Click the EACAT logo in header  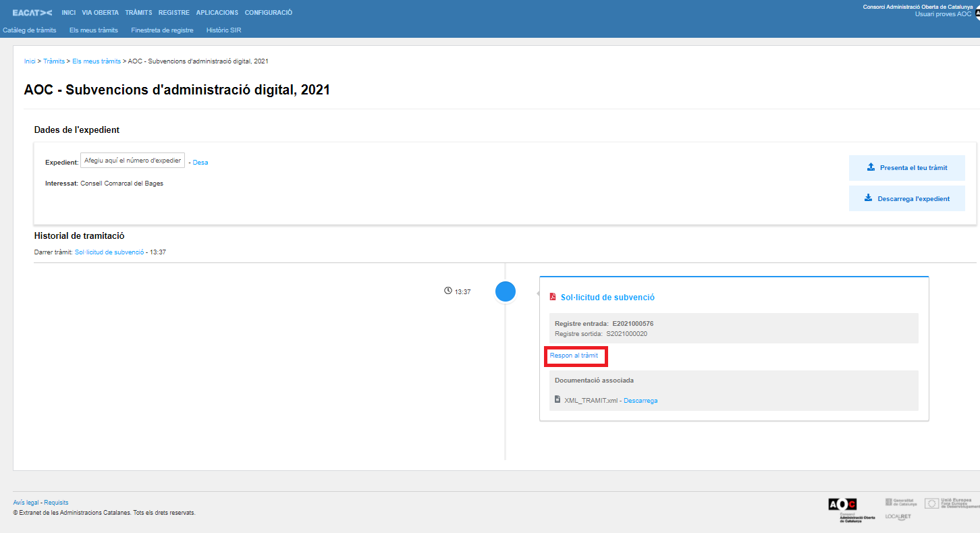[32, 13]
